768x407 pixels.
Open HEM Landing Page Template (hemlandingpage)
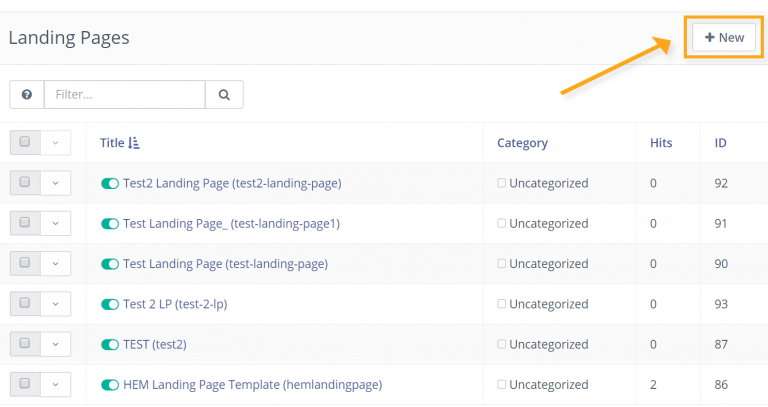point(252,384)
